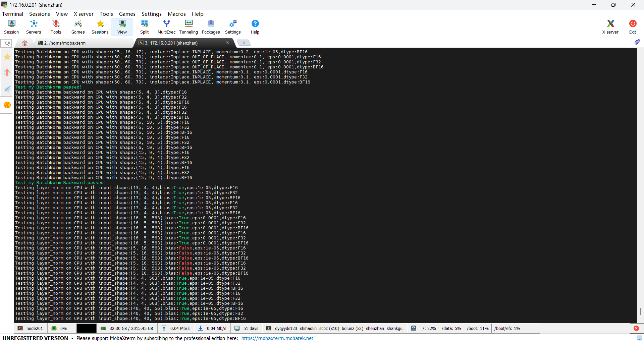Click the Tools toolbar icon

pyautogui.click(x=56, y=26)
